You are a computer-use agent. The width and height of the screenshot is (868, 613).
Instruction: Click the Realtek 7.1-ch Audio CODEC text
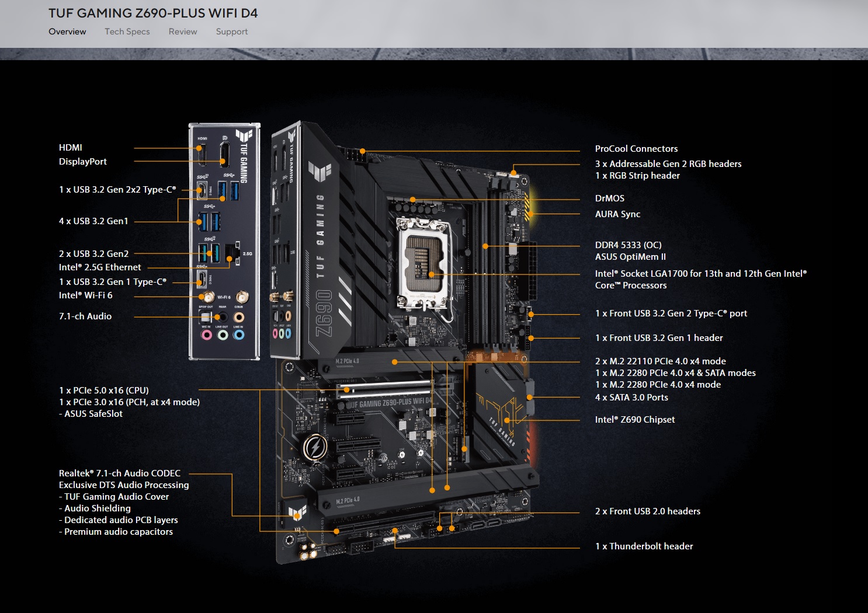[x=120, y=473]
